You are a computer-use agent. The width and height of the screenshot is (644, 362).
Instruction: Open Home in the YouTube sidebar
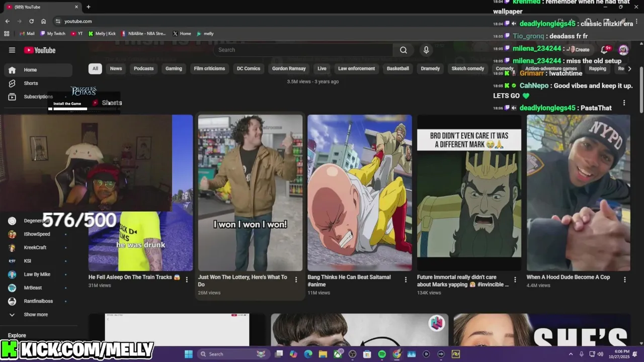[x=38, y=70]
